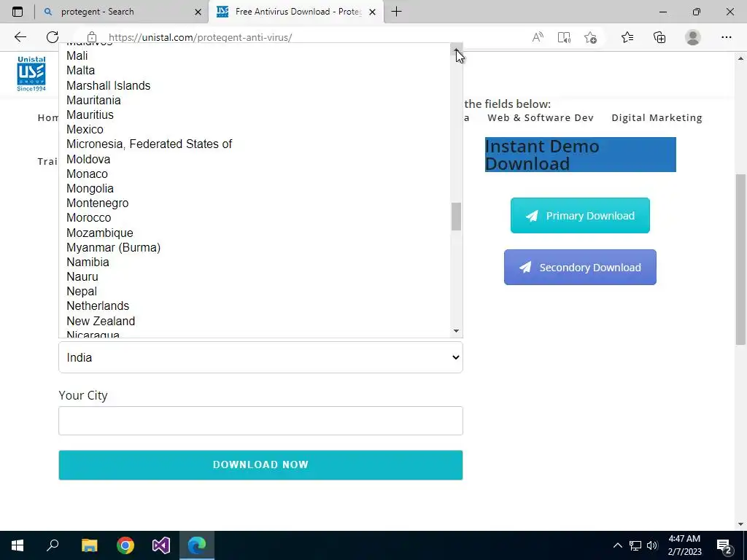Click the site lock info icon

coord(92,38)
